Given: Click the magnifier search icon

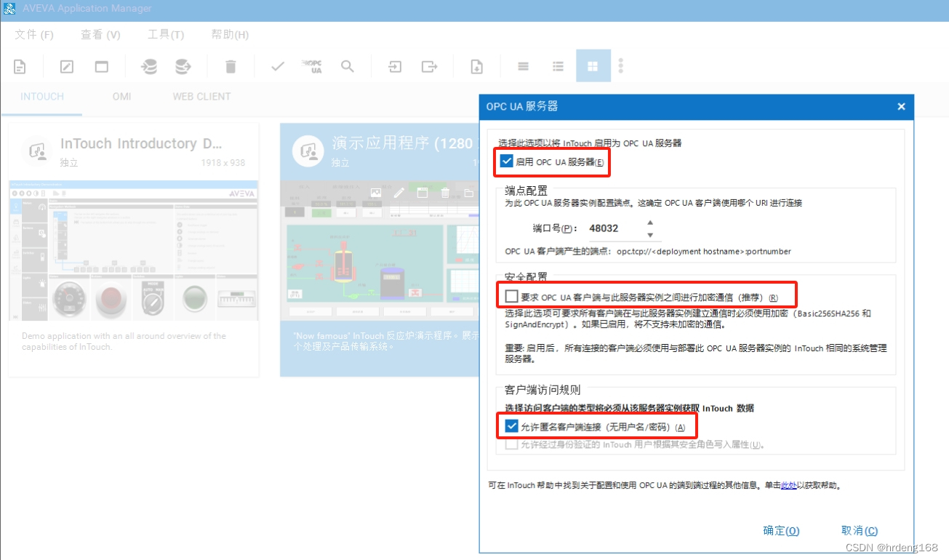Looking at the screenshot, I should coord(348,67).
